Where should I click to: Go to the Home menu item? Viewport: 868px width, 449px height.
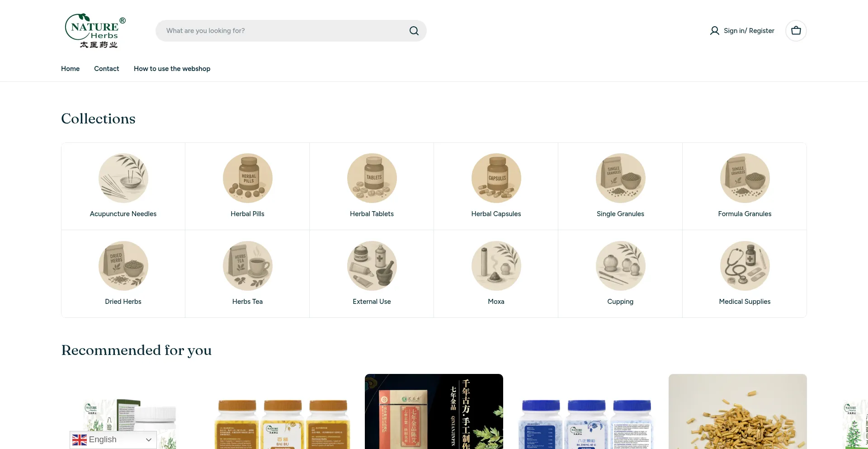click(70, 69)
